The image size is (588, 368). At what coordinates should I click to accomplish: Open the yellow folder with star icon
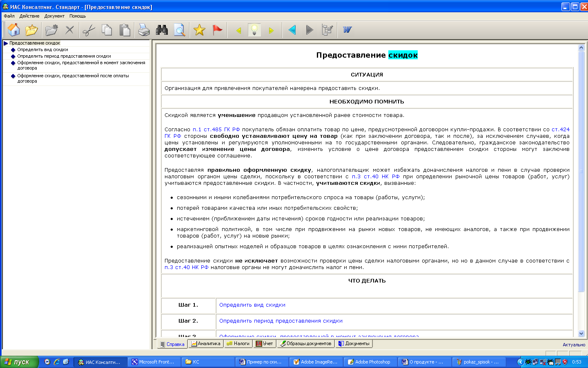[x=31, y=30]
